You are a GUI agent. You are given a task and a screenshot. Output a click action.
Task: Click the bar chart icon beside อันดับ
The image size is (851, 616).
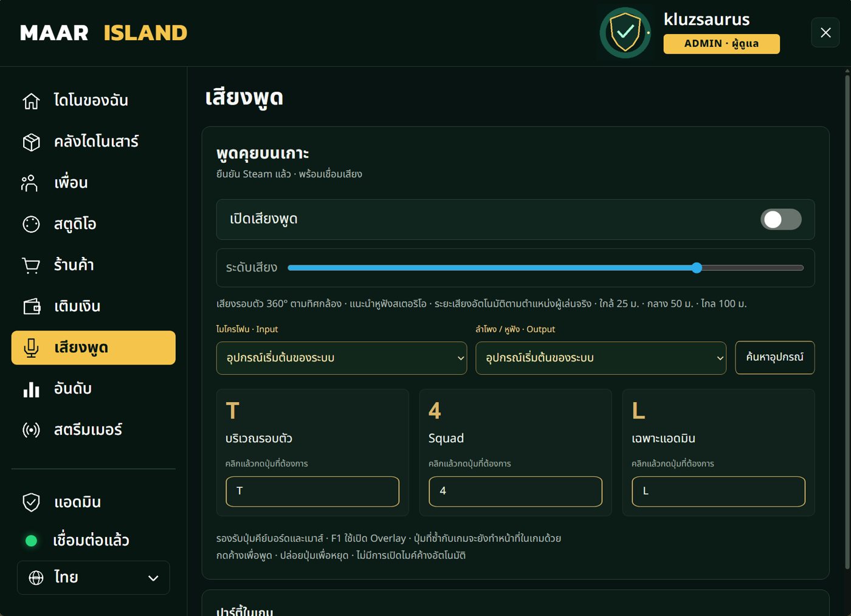pyautogui.click(x=31, y=389)
